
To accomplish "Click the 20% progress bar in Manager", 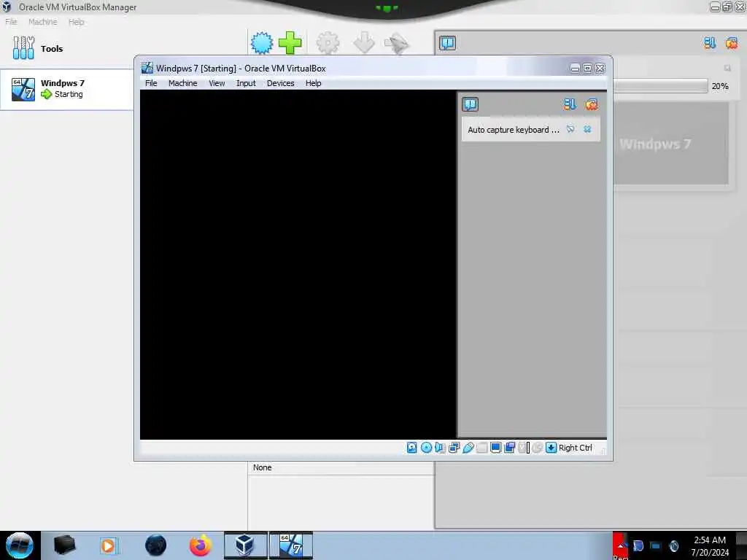I will [660, 86].
